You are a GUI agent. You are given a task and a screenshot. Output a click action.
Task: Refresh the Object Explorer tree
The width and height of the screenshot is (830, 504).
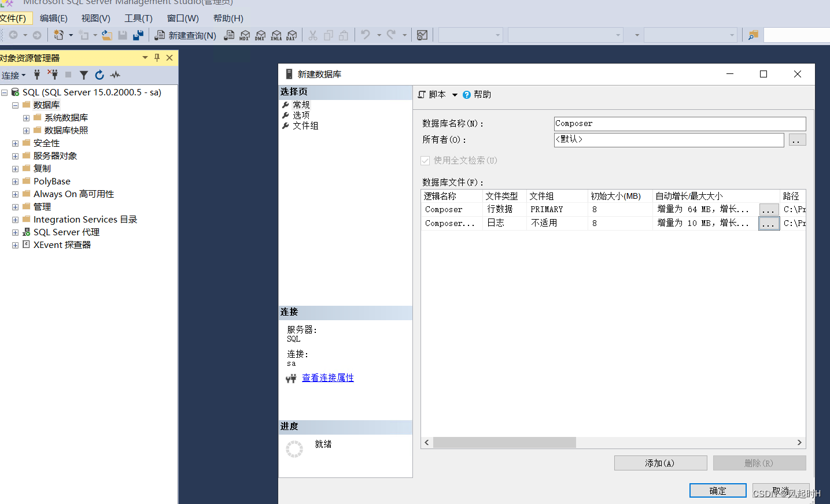coord(99,75)
